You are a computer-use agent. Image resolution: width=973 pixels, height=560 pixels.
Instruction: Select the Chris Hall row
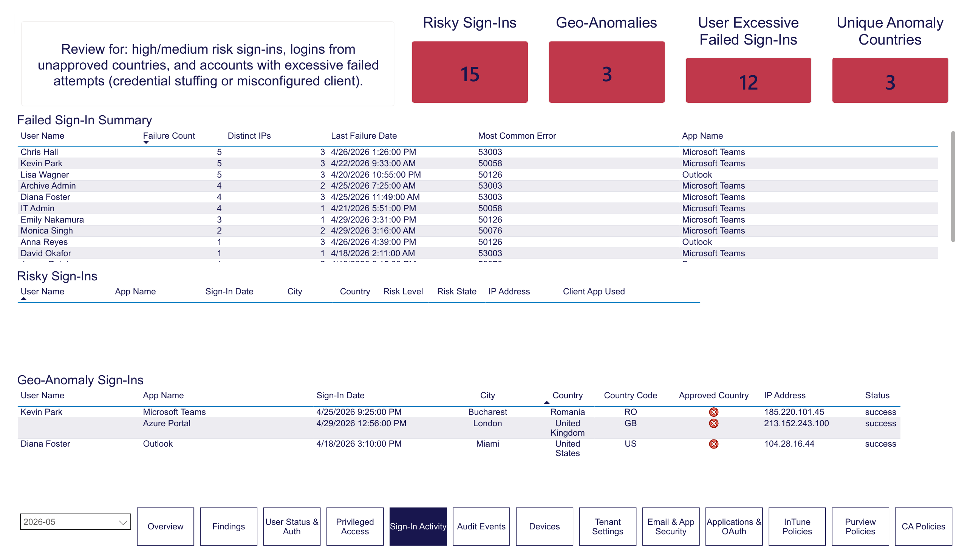[478, 152]
